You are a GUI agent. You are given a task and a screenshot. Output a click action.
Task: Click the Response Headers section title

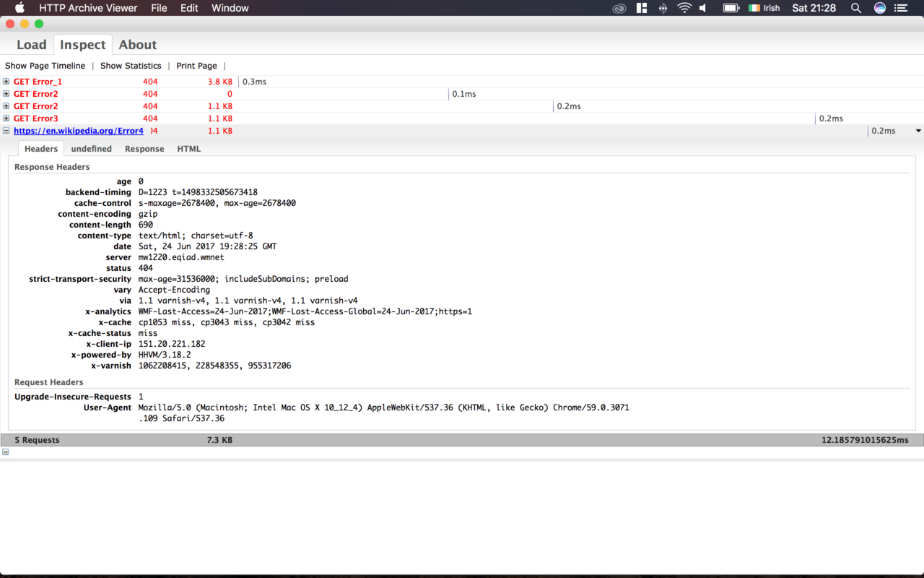click(x=52, y=167)
